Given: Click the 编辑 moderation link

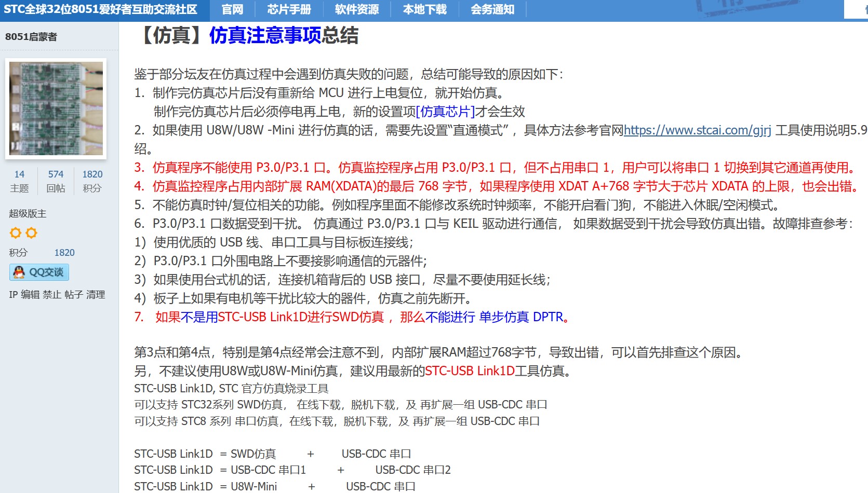Looking at the screenshot, I should [30, 295].
